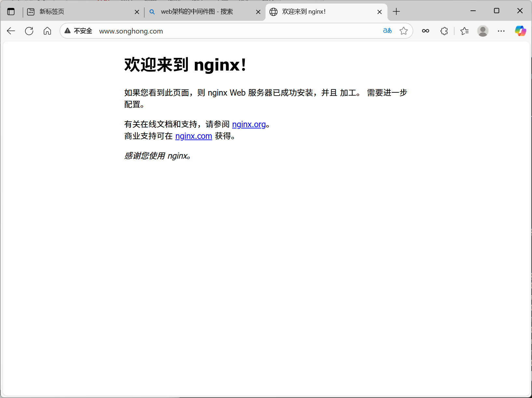The width and height of the screenshot is (532, 398).
Task: Click the user profile avatar
Action: [483, 31]
